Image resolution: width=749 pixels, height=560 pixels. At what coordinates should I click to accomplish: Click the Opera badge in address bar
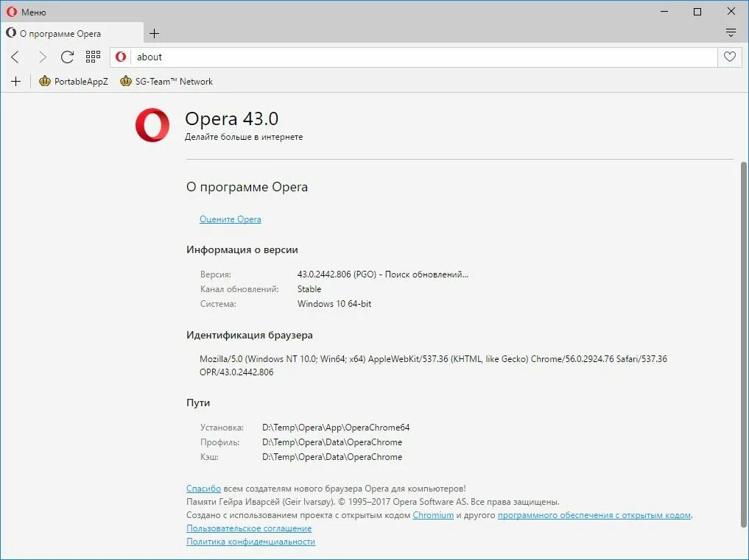pyautogui.click(x=121, y=57)
